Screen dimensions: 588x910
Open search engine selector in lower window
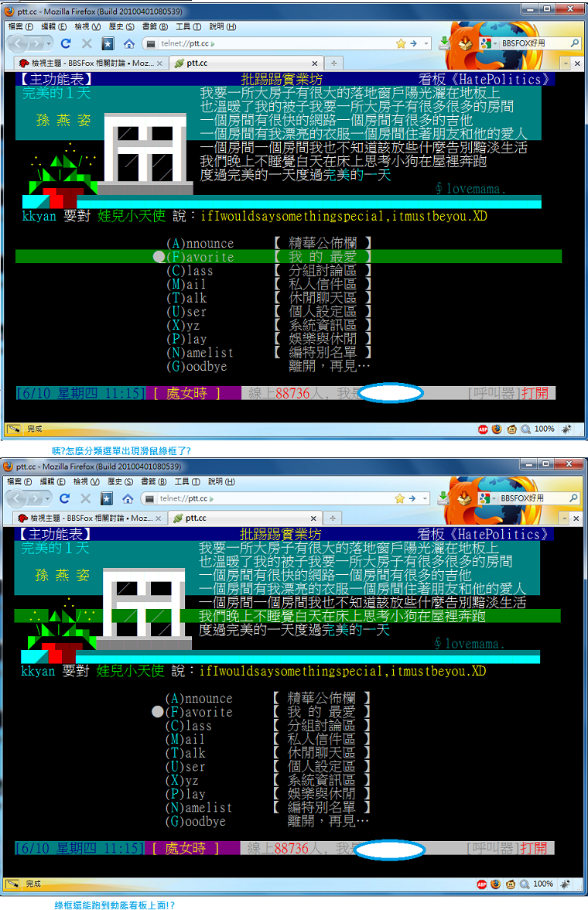487,498
